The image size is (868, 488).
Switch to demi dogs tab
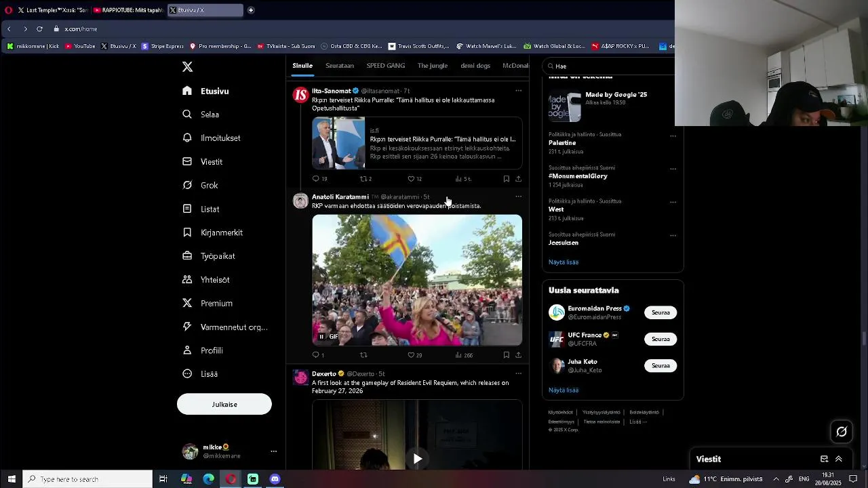click(x=475, y=66)
